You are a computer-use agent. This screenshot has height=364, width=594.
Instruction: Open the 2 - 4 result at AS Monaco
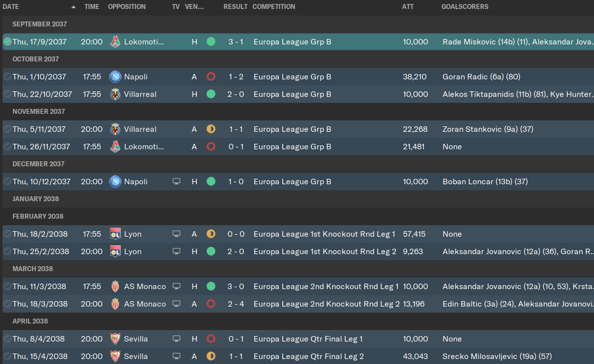pyautogui.click(x=235, y=304)
